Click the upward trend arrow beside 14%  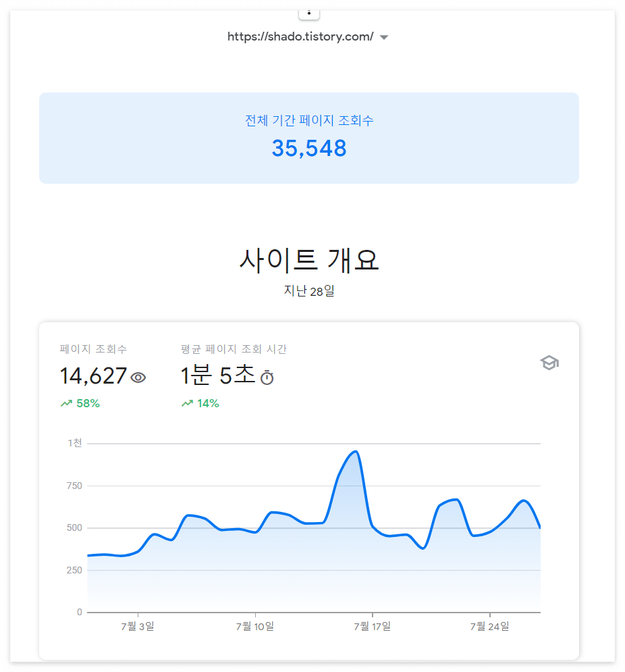pyautogui.click(x=187, y=403)
